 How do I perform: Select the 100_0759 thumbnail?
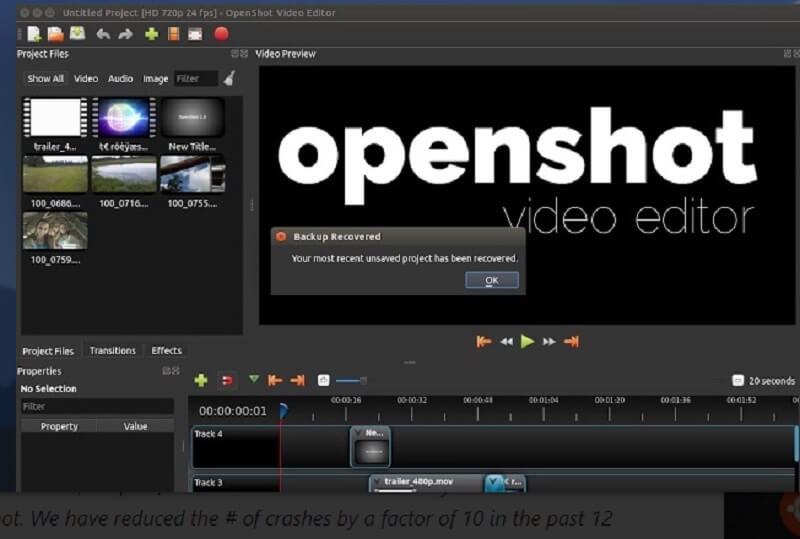click(55, 231)
